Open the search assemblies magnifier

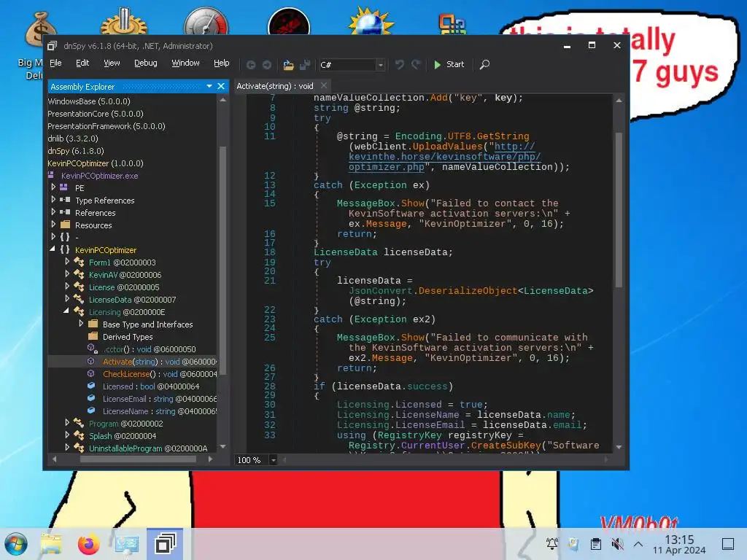pos(484,64)
